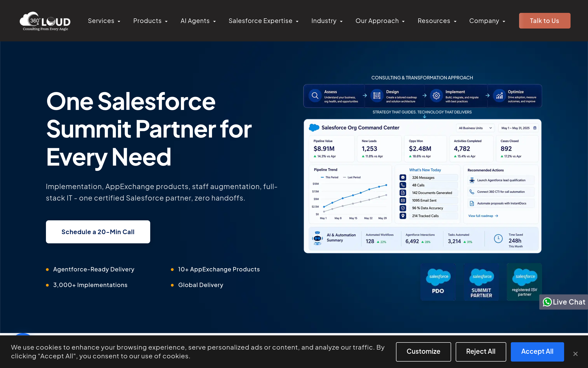Click the Pipeline Value $8.91M figure

pyautogui.click(x=324, y=149)
